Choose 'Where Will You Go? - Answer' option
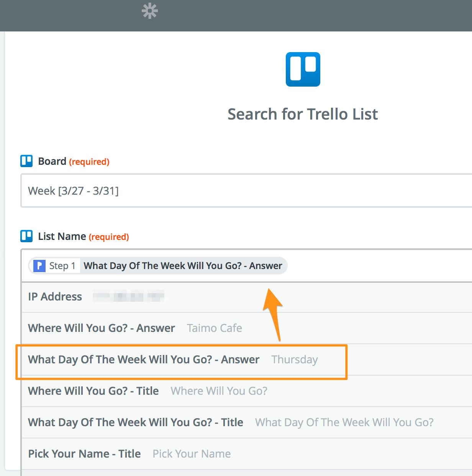This screenshot has height=476, width=472. point(247,328)
